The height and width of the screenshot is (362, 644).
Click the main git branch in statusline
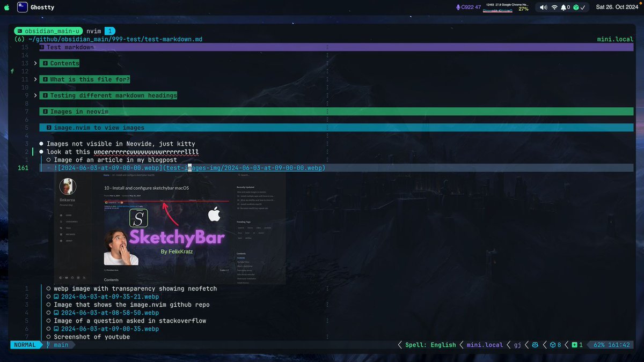(x=61, y=345)
